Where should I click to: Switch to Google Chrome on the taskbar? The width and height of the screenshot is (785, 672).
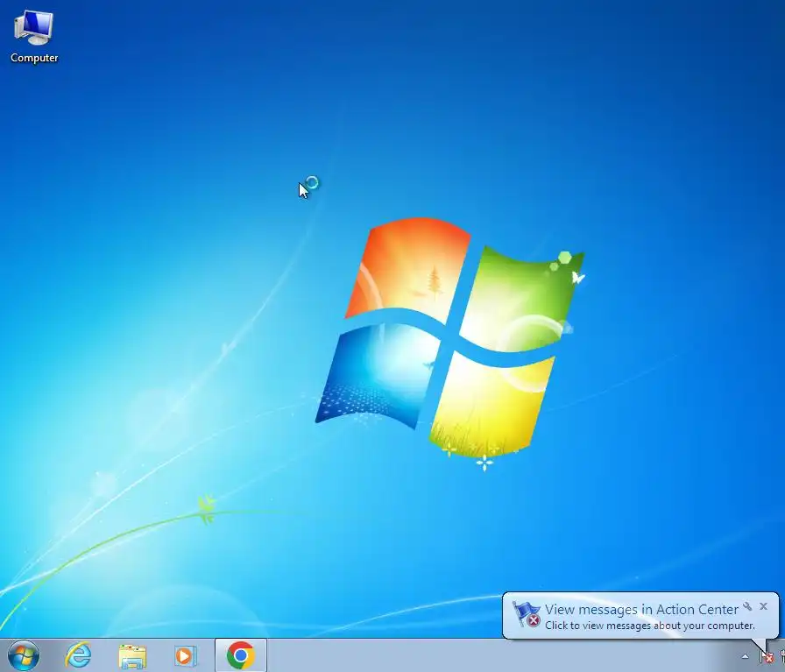tap(241, 655)
